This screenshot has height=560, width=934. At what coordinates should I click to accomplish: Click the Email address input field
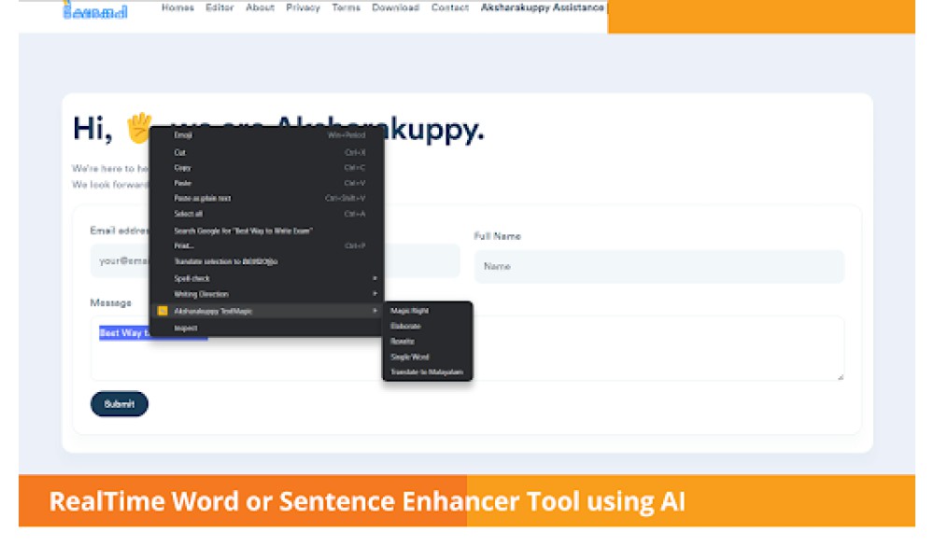[x=276, y=260]
